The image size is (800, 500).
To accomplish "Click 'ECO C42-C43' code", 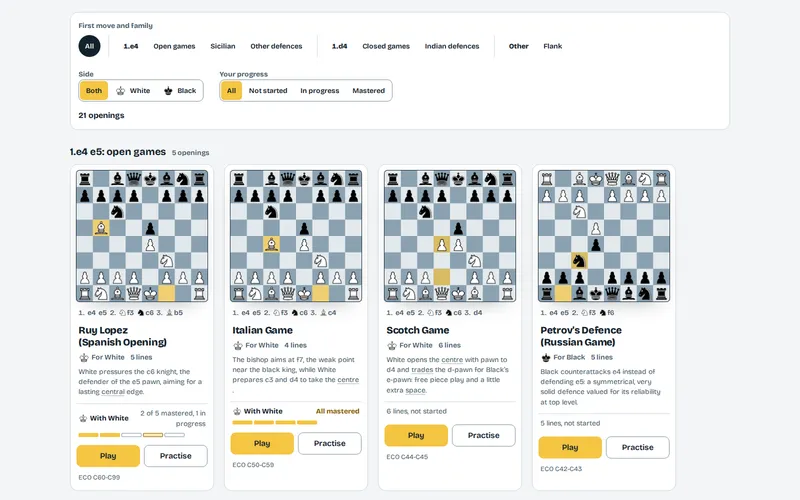I will [x=561, y=469].
